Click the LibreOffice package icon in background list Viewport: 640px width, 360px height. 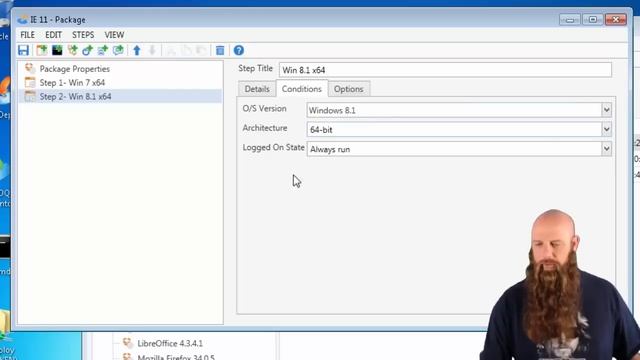(x=127, y=343)
